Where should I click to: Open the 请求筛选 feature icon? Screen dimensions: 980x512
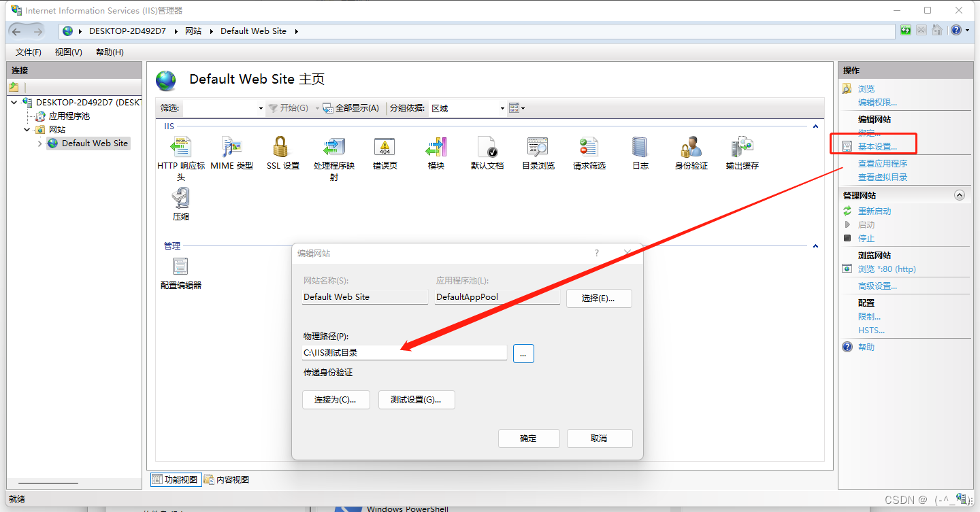(589, 147)
